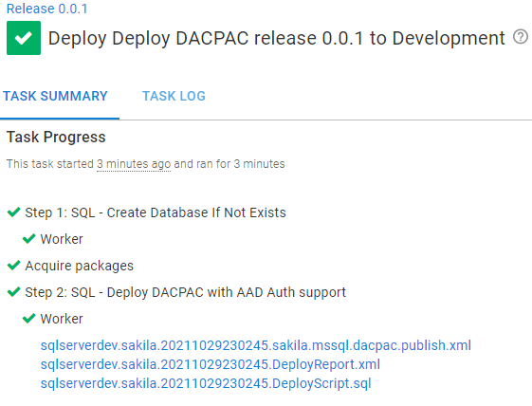Open the Worker entry under Step 1
Viewport: 532px width, 406px height.
62,239
